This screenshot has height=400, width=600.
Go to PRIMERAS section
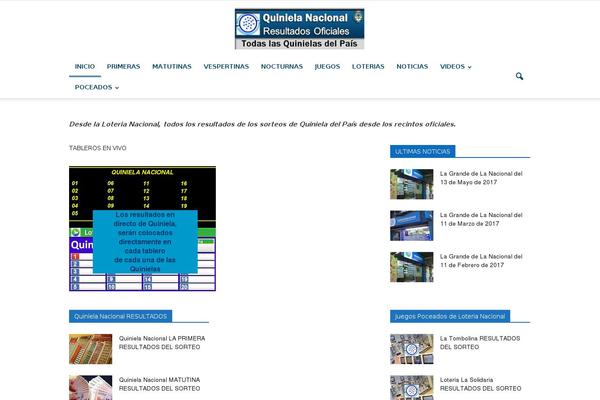point(123,67)
